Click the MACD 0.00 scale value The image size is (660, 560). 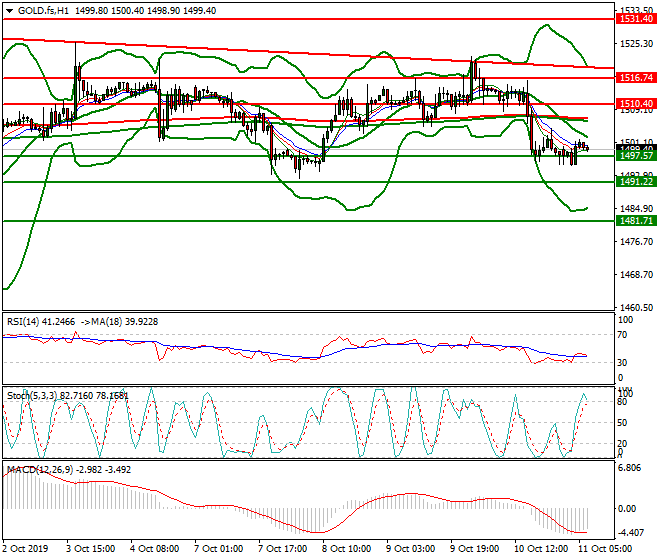pyautogui.click(x=628, y=509)
